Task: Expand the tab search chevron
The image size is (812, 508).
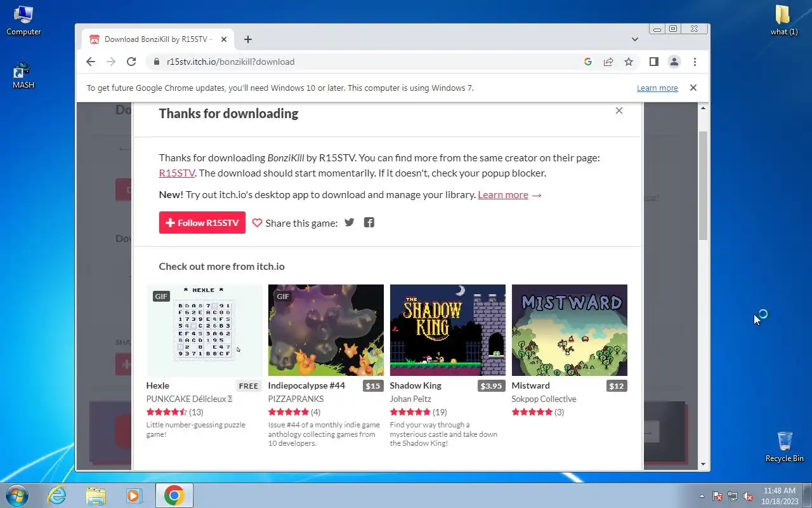Action: pos(634,39)
